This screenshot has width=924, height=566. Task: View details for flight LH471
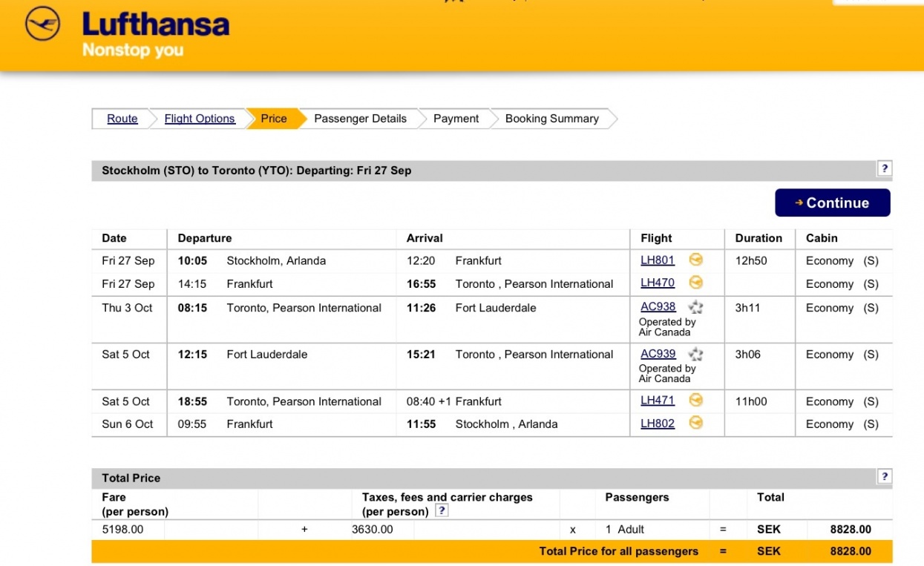658,401
